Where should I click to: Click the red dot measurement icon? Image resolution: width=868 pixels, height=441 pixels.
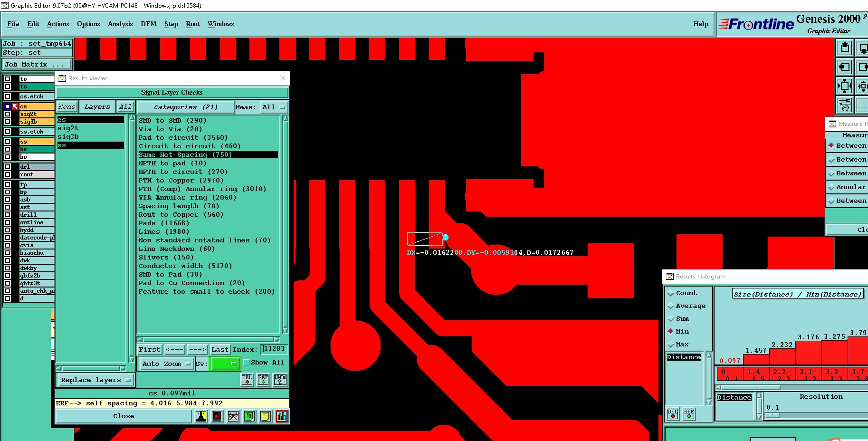point(217,416)
